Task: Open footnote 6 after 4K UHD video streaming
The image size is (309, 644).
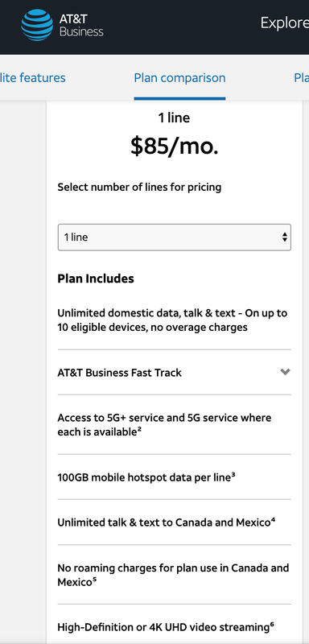Action: click(x=272, y=625)
